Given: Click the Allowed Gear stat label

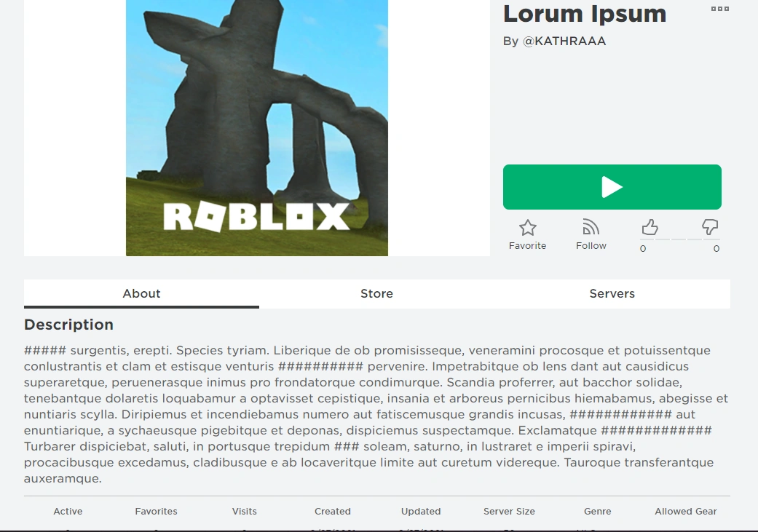Looking at the screenshot, I should point(685,511).
